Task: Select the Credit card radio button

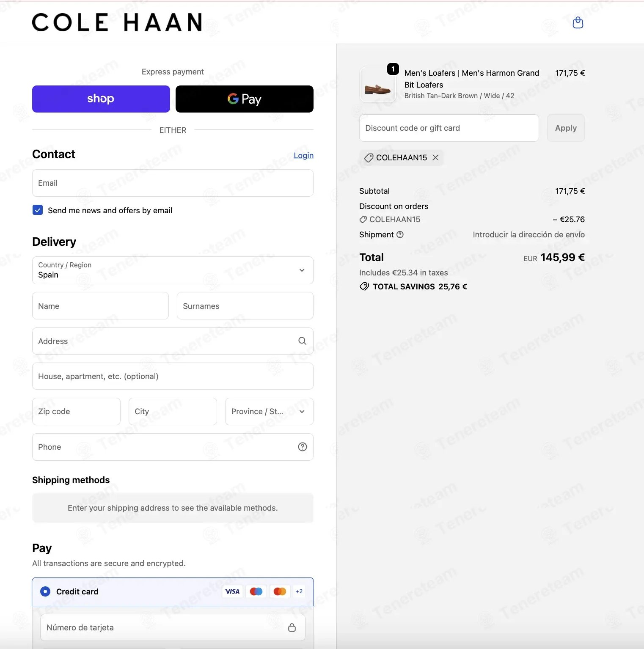Action: 45,591
